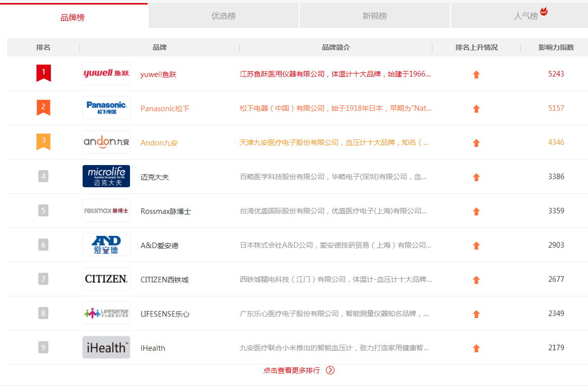Click the LIFESENSE乐心 brand name
This screenshot has height=386, width=588.
coord(165,314)
